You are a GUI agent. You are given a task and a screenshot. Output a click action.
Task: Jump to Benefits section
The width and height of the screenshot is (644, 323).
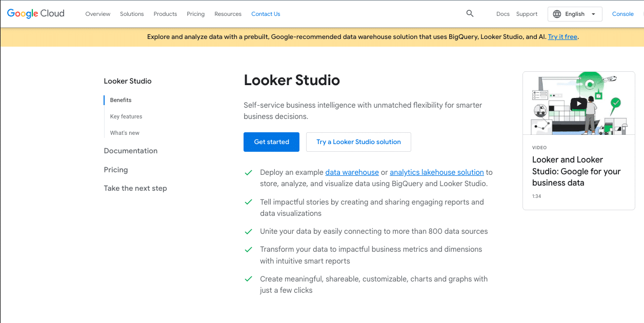(121, 100)
